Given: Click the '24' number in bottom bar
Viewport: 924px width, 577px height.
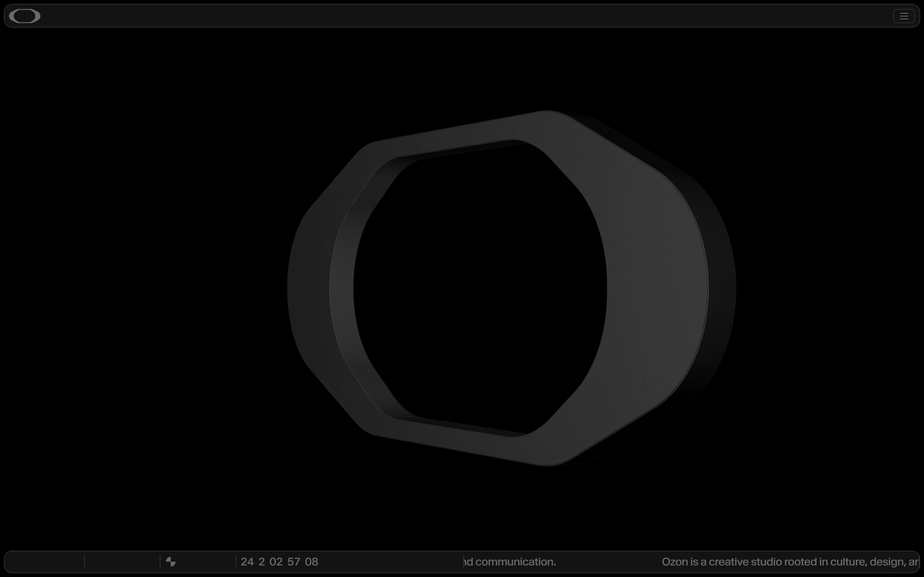Looking at the screenshot, I should point(247,562).
